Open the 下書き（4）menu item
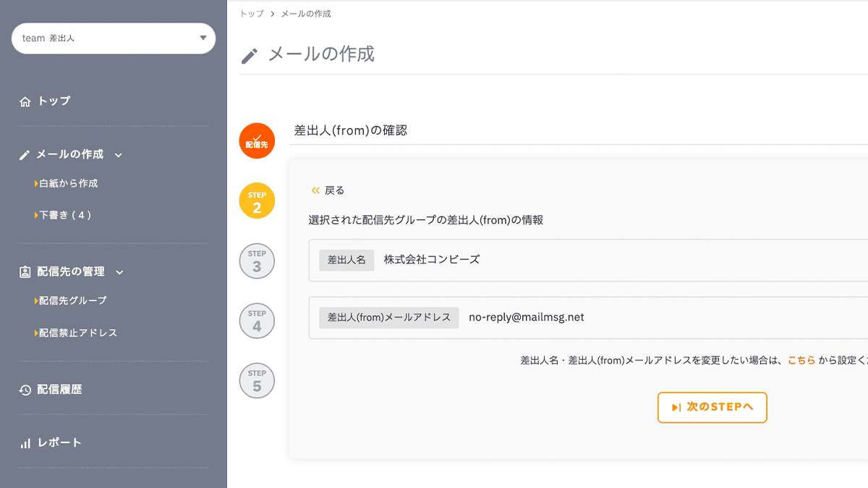The width and height of the screenshot is (868, 488). 65,214
